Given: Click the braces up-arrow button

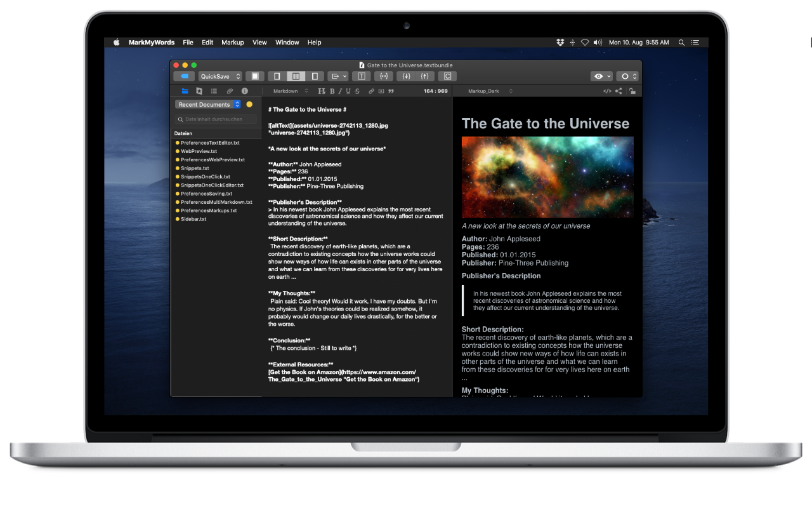Looking at the screenshot, I should click(x=425, y=76).
